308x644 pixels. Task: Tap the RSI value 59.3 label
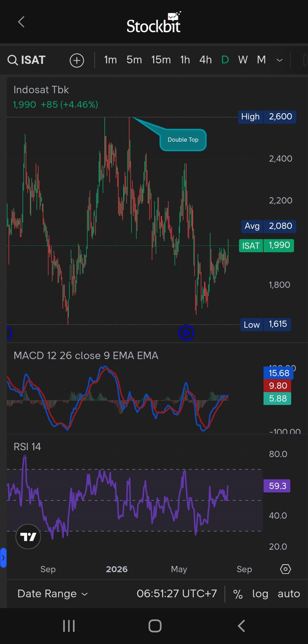[x=277, y=486]
